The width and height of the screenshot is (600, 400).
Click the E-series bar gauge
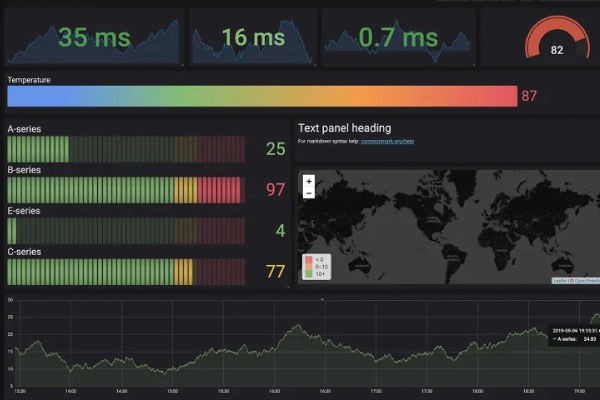125,231
